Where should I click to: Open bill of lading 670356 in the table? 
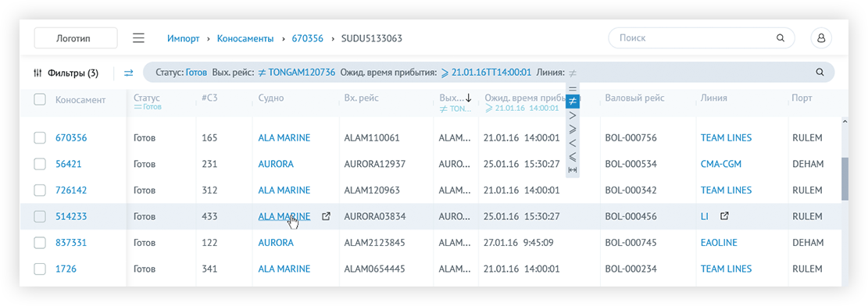(x=71, y=138)
